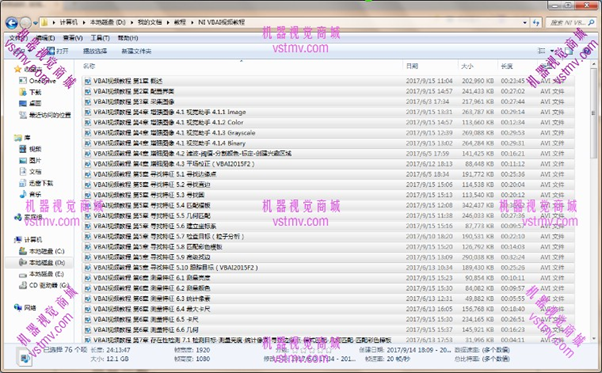Select the 4.1.2 Color video file

coord(328,122)
